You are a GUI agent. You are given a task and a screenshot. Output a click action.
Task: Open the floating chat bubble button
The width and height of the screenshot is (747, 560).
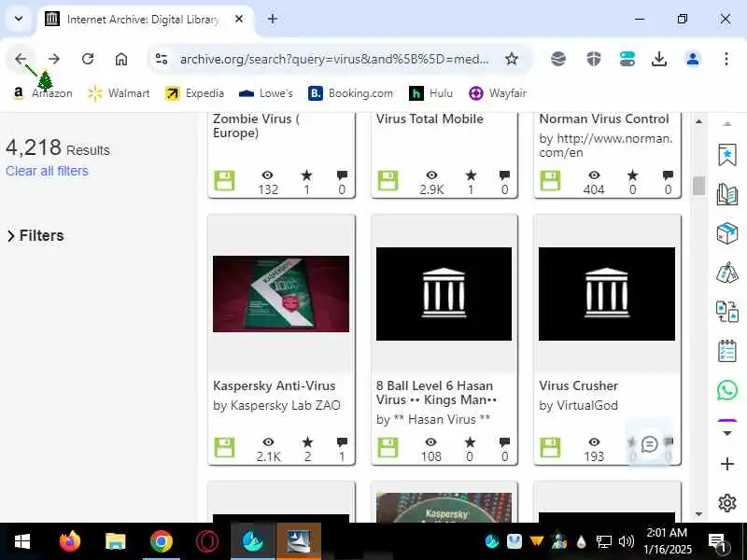coord(649,444)
